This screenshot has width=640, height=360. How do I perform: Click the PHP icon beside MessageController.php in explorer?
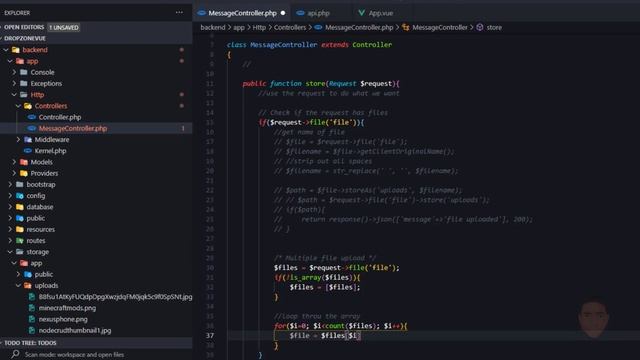[x=32, y=128]
